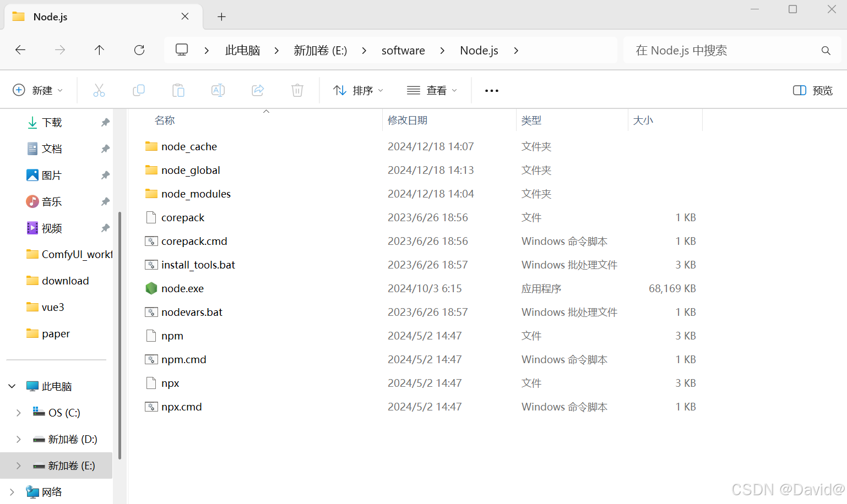Image resolution: width=847 pixels, height=504 pixels.
Task: Select the Node.js window tab
Action: tap(104, 17)
